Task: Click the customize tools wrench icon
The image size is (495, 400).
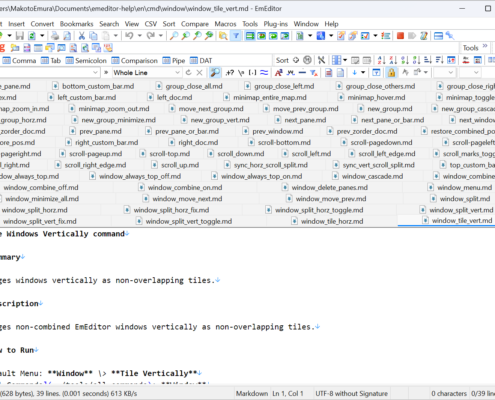Action: click(450, 36)
